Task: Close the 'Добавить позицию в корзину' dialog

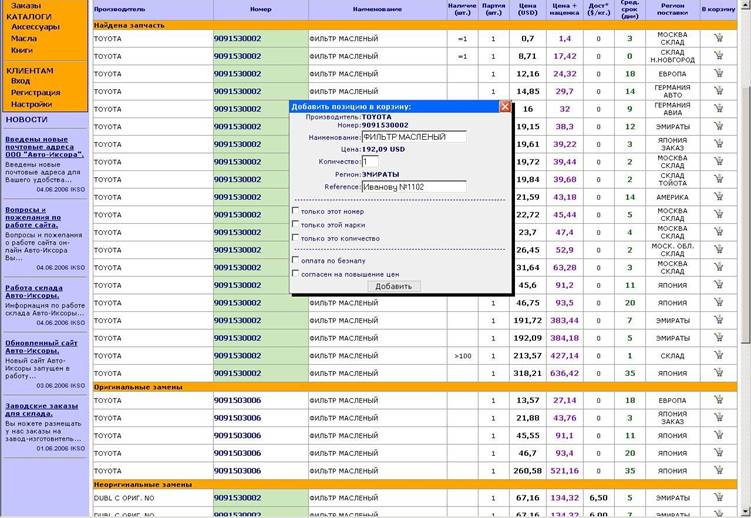Action: point(505,106)
